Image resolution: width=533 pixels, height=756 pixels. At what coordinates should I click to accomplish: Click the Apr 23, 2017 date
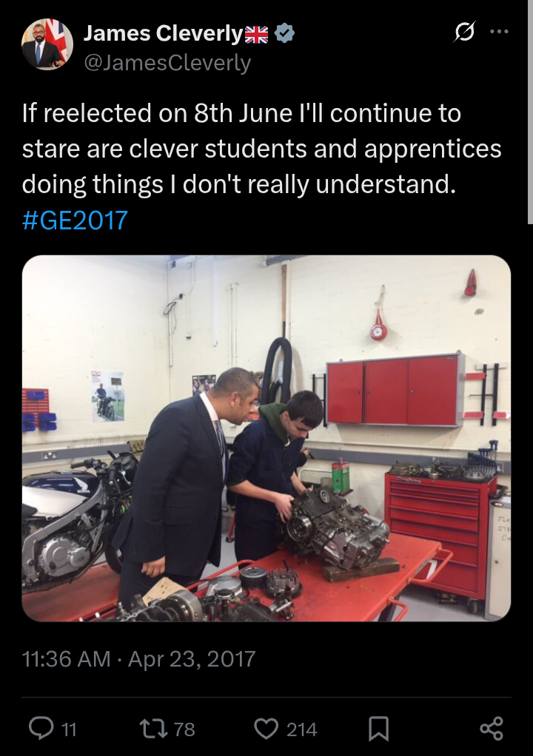click(192, 659)
